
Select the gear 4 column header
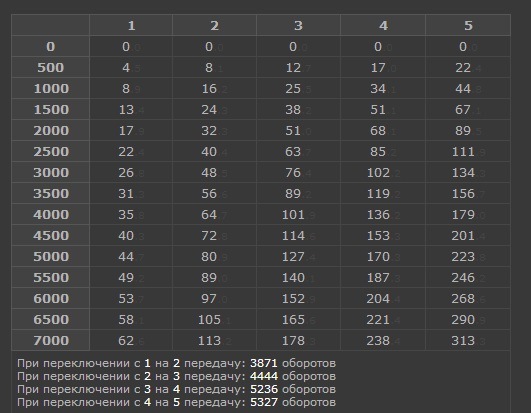click(383, 25)
